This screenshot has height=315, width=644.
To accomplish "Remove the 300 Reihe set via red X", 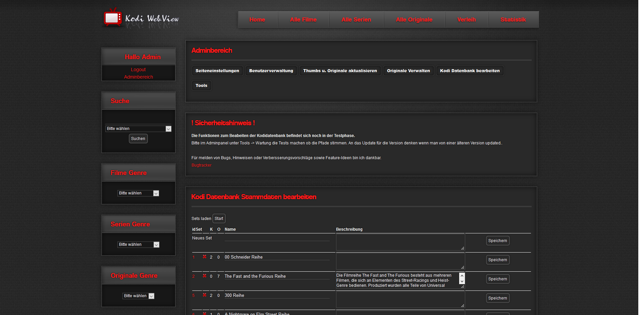I will tap(204, 295).
